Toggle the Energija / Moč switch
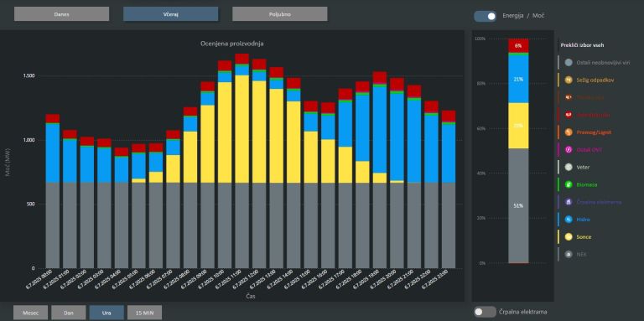The width and height of the screenshot is (644, 321). click(485, 16)
